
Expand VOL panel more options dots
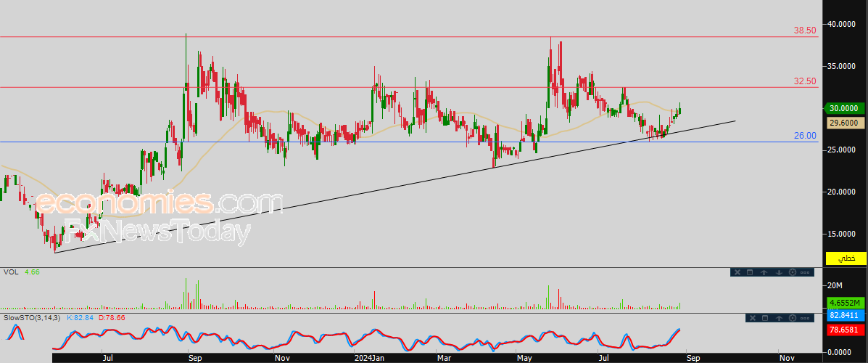click(x=806, y=272)
